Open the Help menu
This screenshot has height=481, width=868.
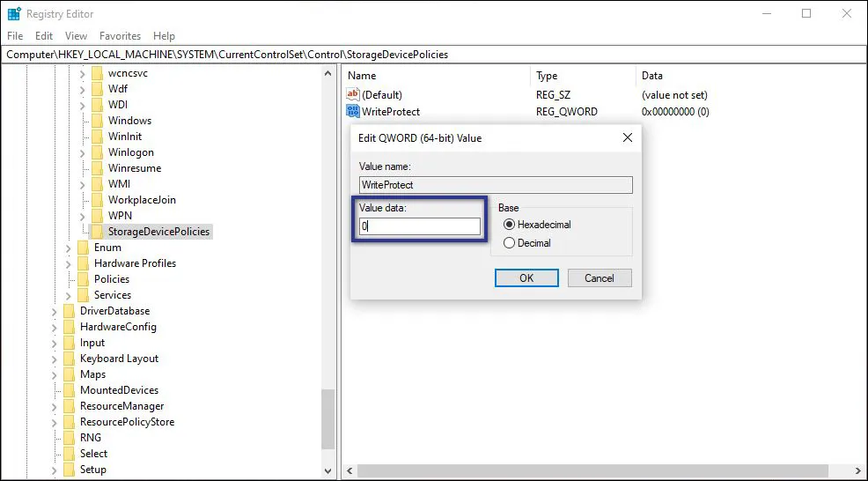point(164,35)
